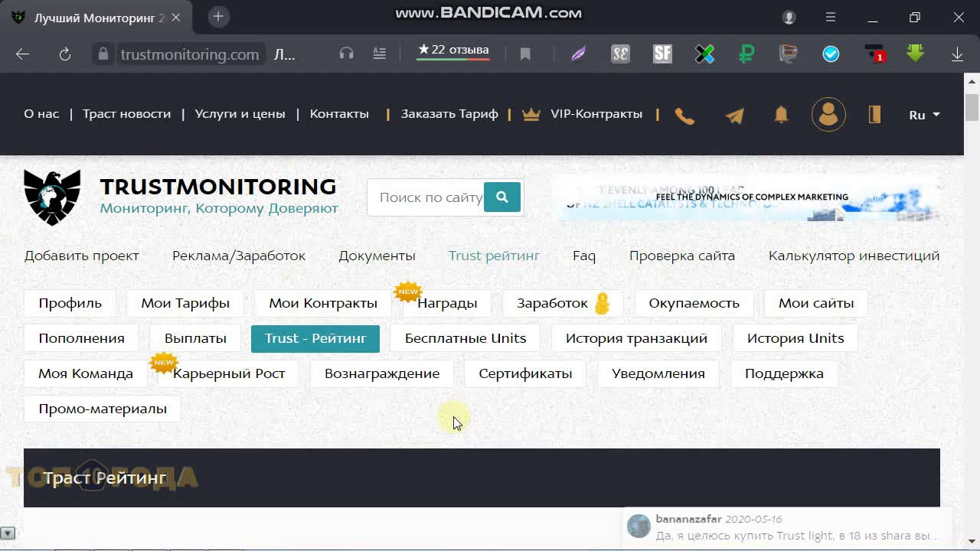Open Trust рейтинг navigation link
Image resolution: width=980 pixels, height=551 pixels.
(494, 256)
